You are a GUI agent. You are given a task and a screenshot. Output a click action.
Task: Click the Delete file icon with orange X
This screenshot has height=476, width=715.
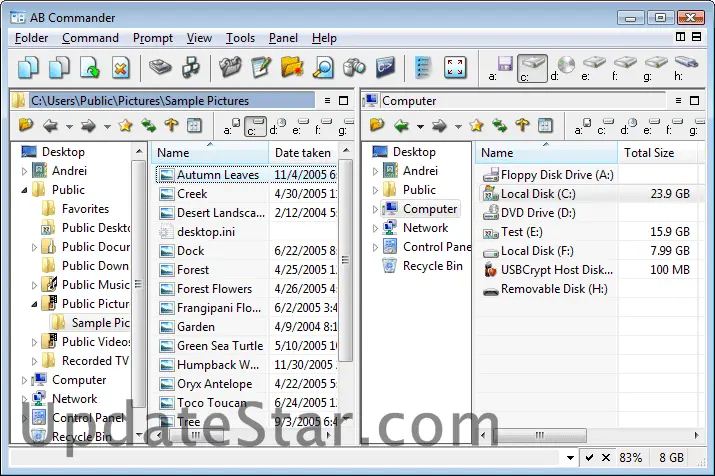tap(120, 68)
